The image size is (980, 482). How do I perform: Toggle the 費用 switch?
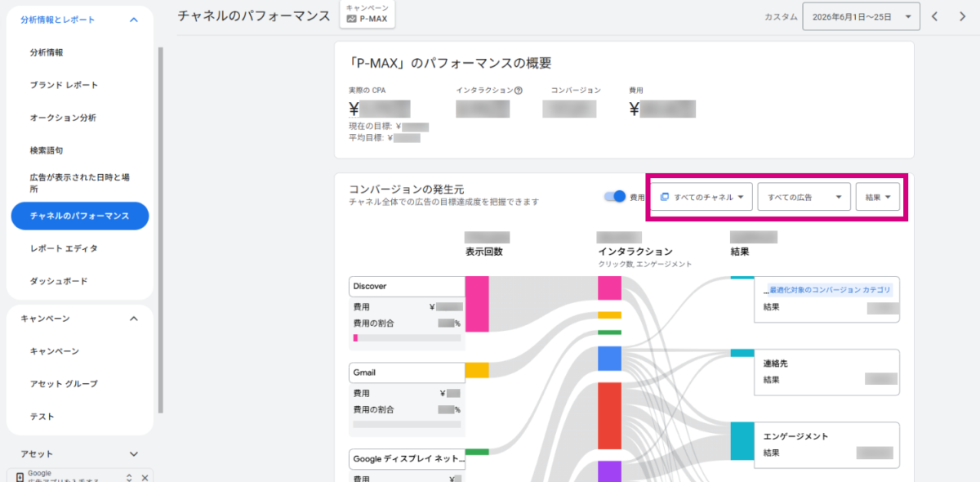tap(614, 197)
